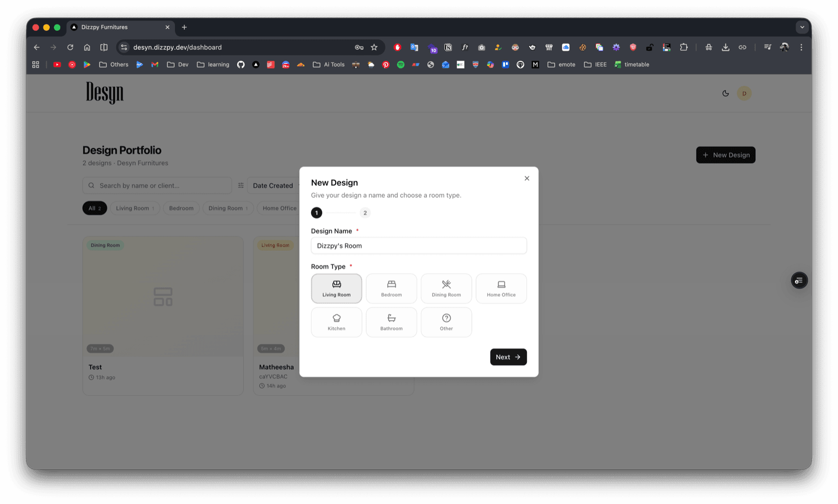Go back to the previous page
Screen dimensions: 838x504
point(37,47)
